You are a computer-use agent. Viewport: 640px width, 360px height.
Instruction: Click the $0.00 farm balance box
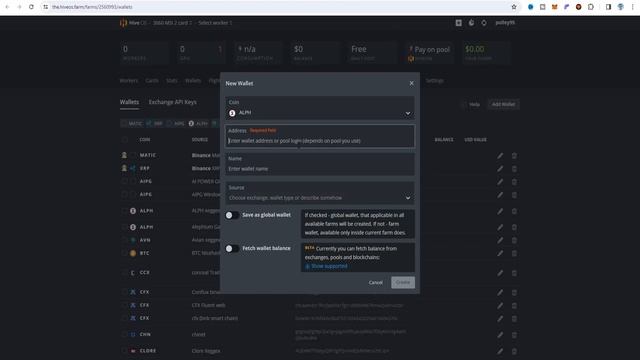point(486,53)
